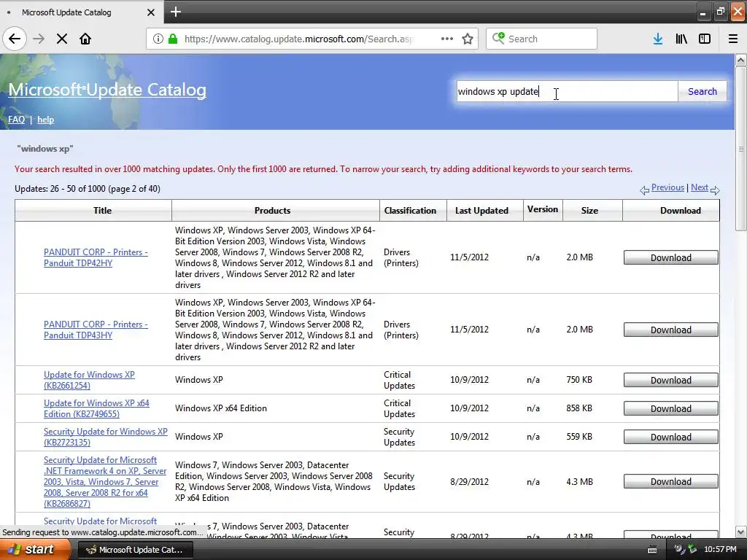
Task: Download update KB2661254
Action: point(671,380)
